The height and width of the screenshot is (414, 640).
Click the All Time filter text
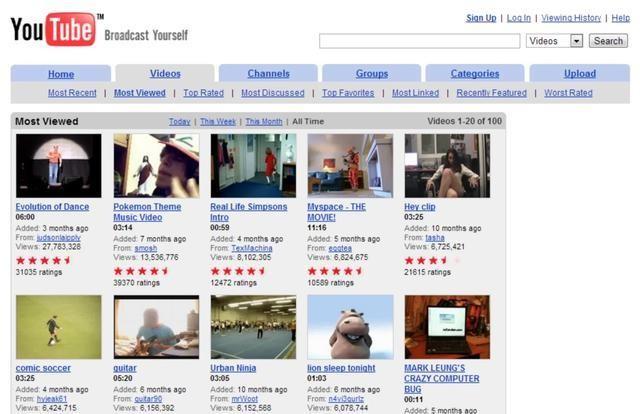pyautogui.click(x=308, y=122)
